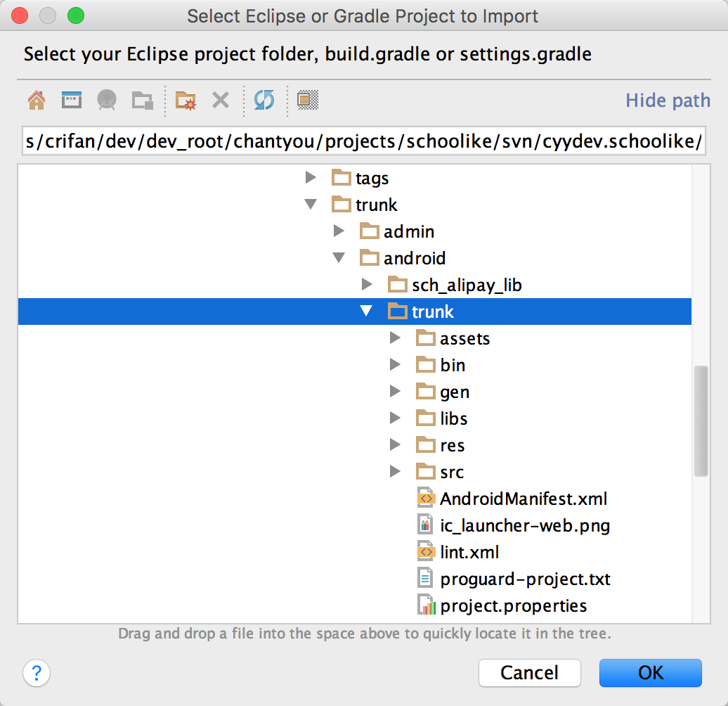Refresh the file tree
The height and width of the screenshot is (706, 728).
264,100
